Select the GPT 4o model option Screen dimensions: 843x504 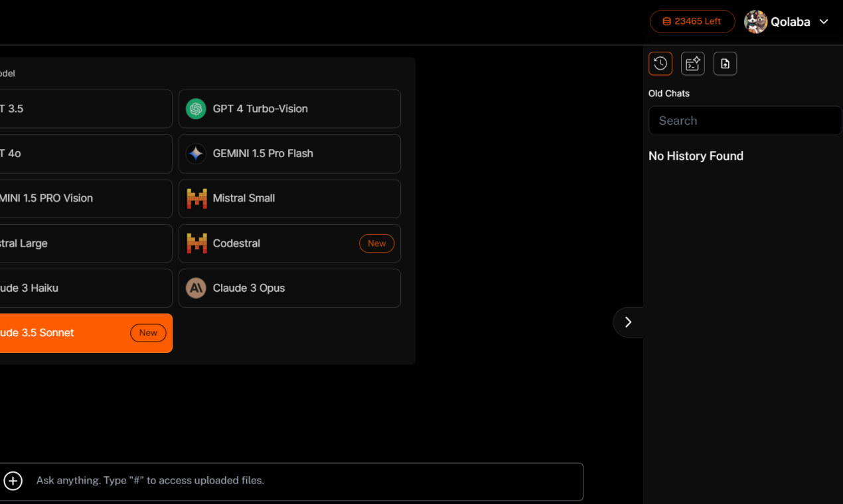point(85,154)
